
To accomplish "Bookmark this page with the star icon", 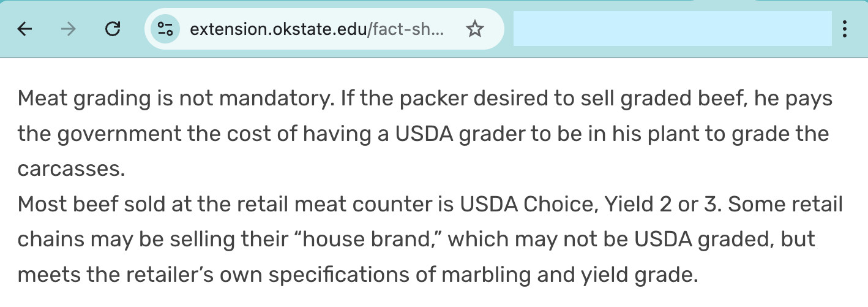I will (x=475, y=29).
